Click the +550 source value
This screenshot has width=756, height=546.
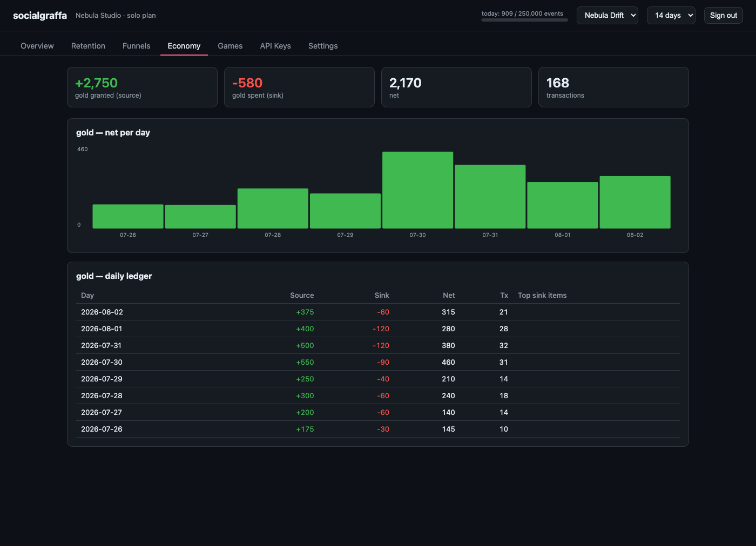(x=305, y=362)
